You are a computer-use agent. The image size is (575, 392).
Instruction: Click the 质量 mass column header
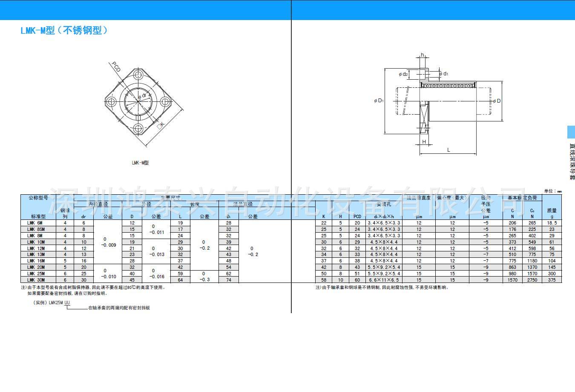[552, 210]
